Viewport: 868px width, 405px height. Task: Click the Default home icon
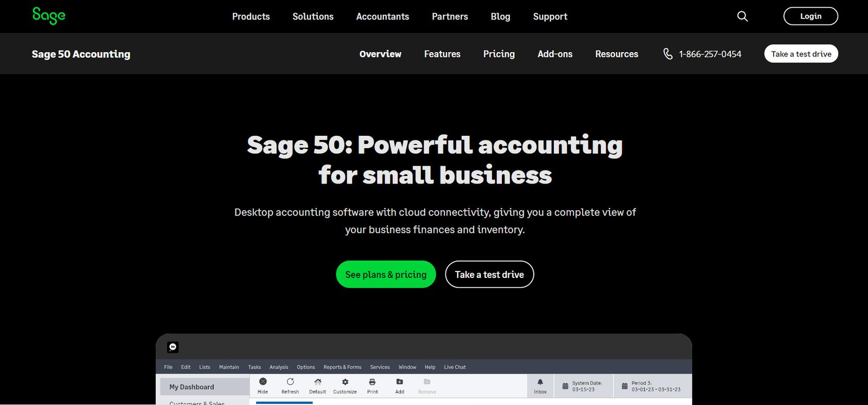pos(318,382)
